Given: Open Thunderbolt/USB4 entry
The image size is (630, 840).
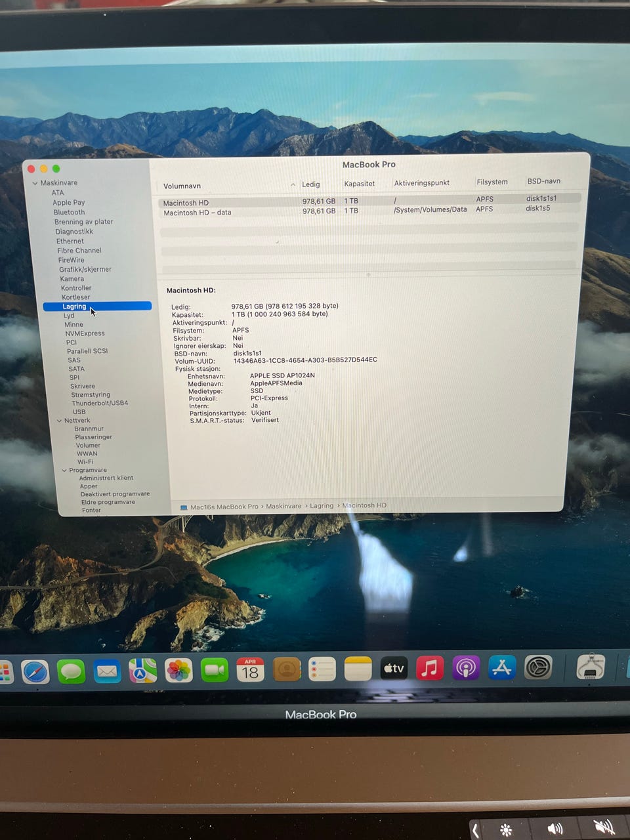Looking at the screenshot, I should 100,404.
